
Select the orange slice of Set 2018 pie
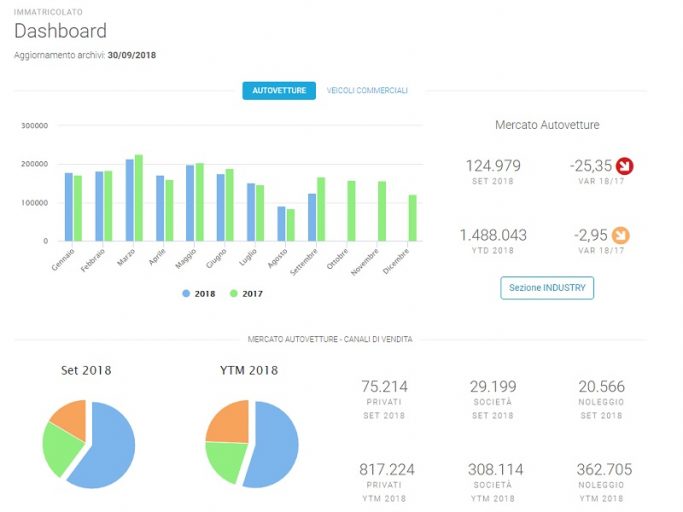[x=72, y=417]
